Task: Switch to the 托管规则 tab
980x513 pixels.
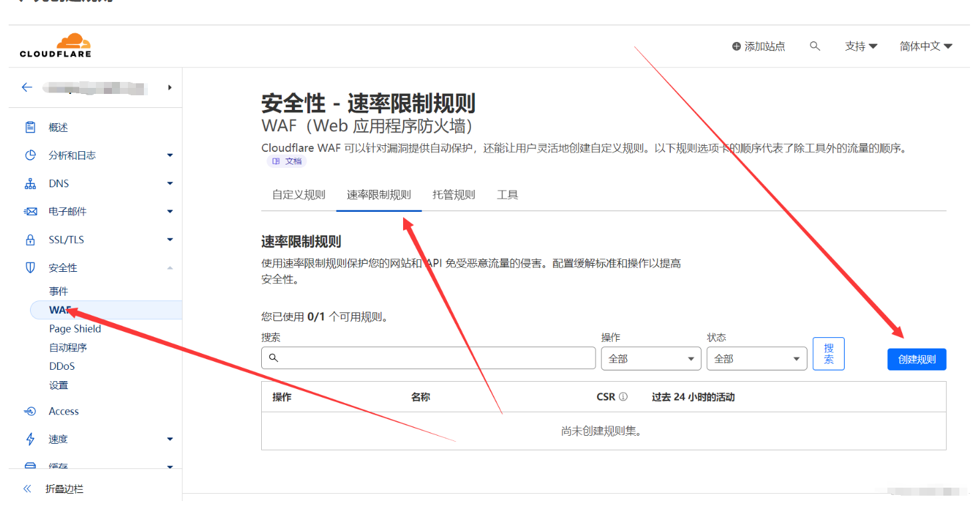Action: (x=454, y=195)
